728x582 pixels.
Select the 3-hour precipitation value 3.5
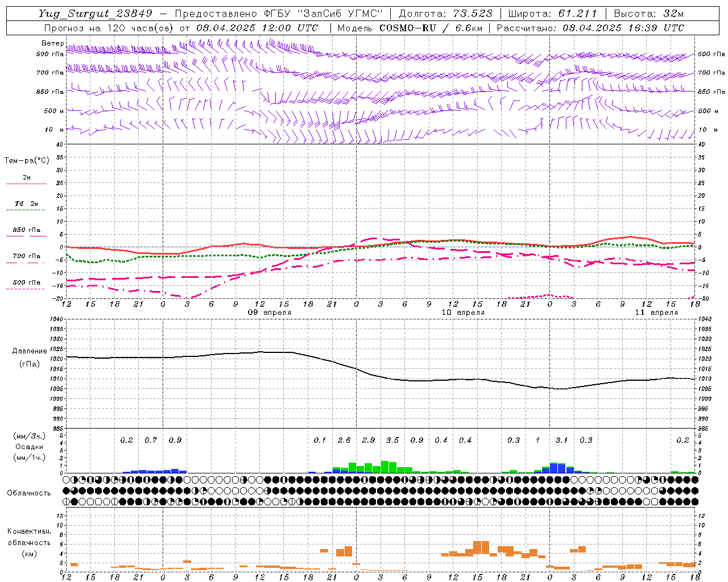pyautogui.click(x=392, y=440)
